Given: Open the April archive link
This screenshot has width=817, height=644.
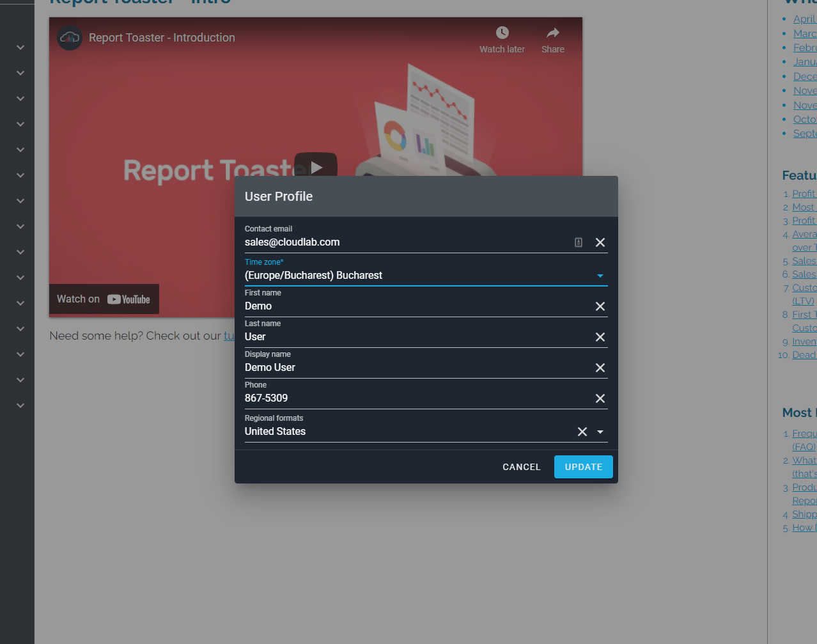Looking at the screenshot, I should pyautogui.click(x=804, y=19).
